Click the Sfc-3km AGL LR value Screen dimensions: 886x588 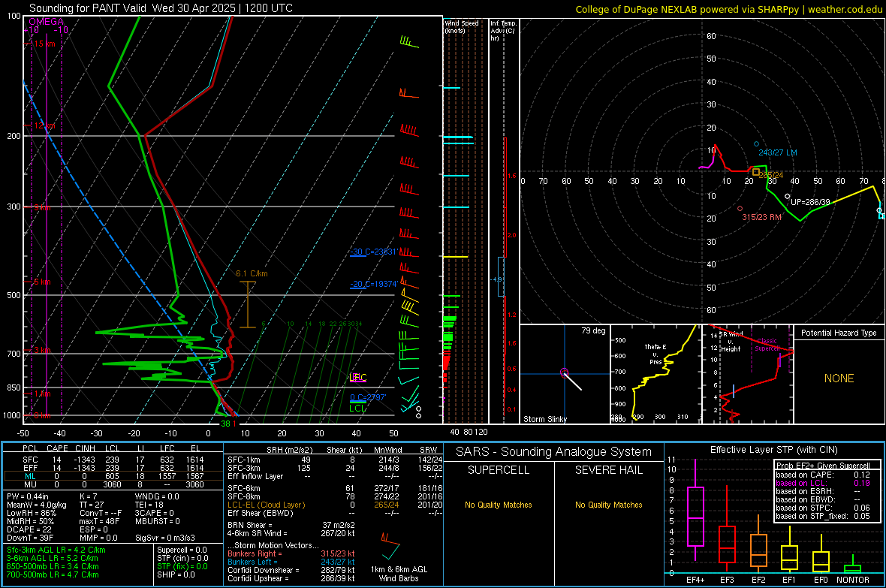coord(56,550)
